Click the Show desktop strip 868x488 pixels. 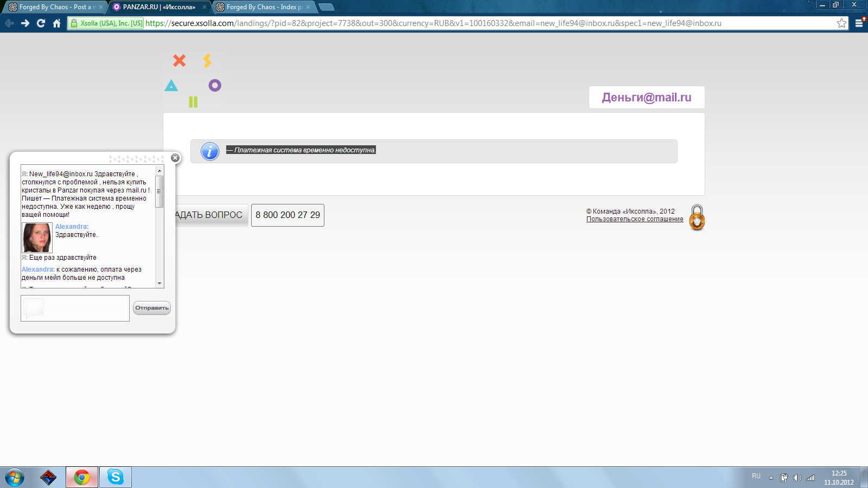(x=864, y=478)
